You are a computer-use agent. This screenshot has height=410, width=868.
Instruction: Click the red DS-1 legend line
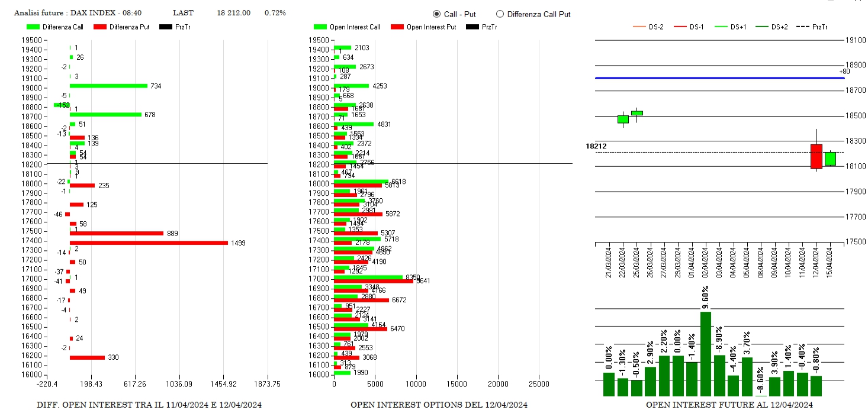pyautogui.click(x=680, y=27)
